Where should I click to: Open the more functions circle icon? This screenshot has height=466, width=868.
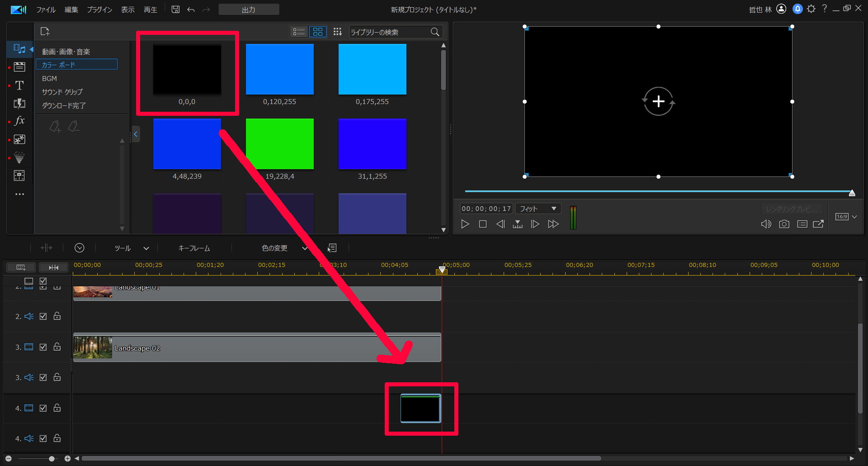click(x=80, y=248)
